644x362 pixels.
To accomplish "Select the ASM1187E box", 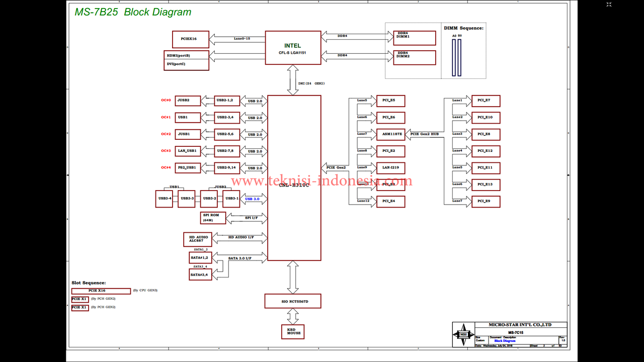I will click(391, 134).
